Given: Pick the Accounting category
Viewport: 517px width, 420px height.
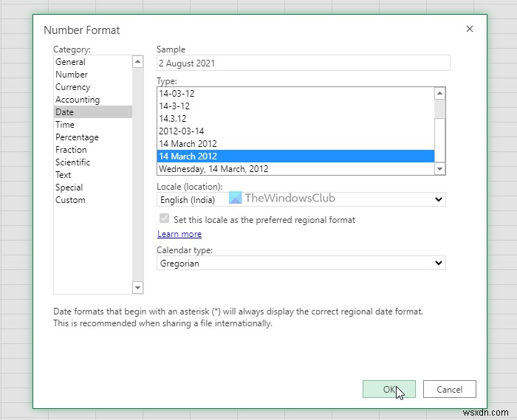Looking at the screenshot, I should (x=92, y=100).
